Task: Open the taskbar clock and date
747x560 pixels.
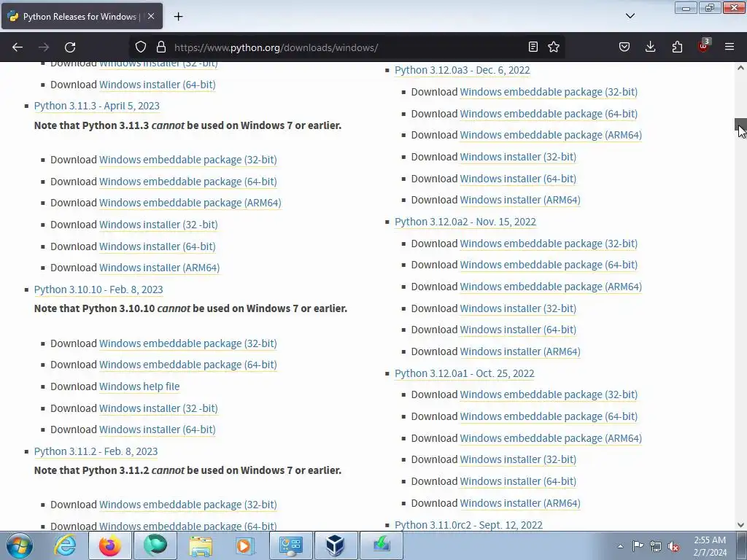Action: point(710,546)
